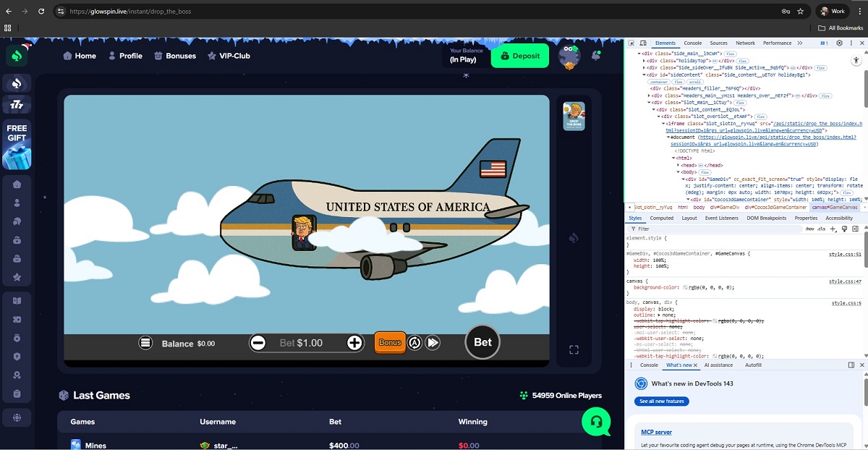The height and width of the screenshot is (450, 868).
Task: Expand the head element node
Action: pyautogui.click(x=678, y=165)
